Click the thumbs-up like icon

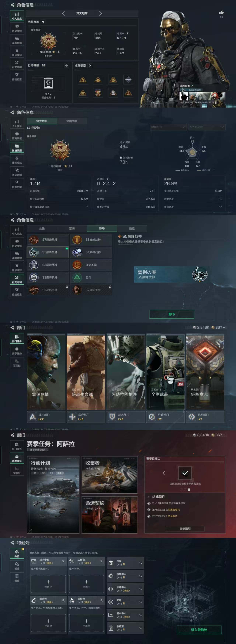tap(221, 13)
